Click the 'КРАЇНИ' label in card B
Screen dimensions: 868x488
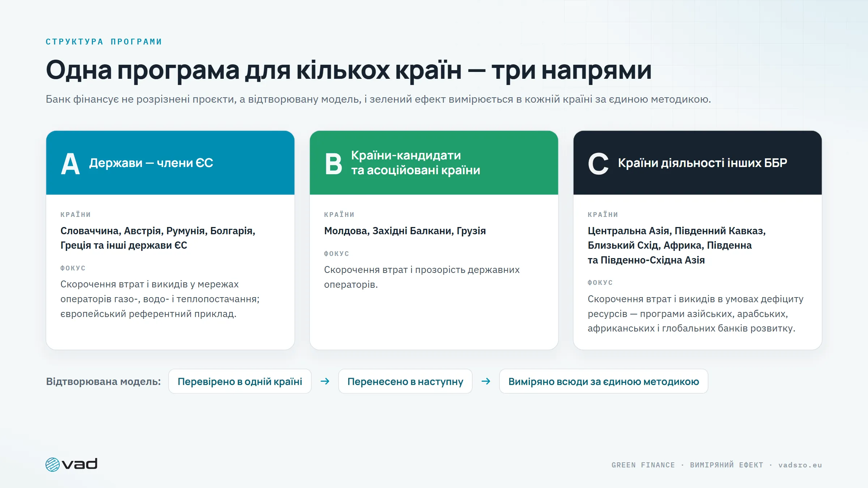339,214
